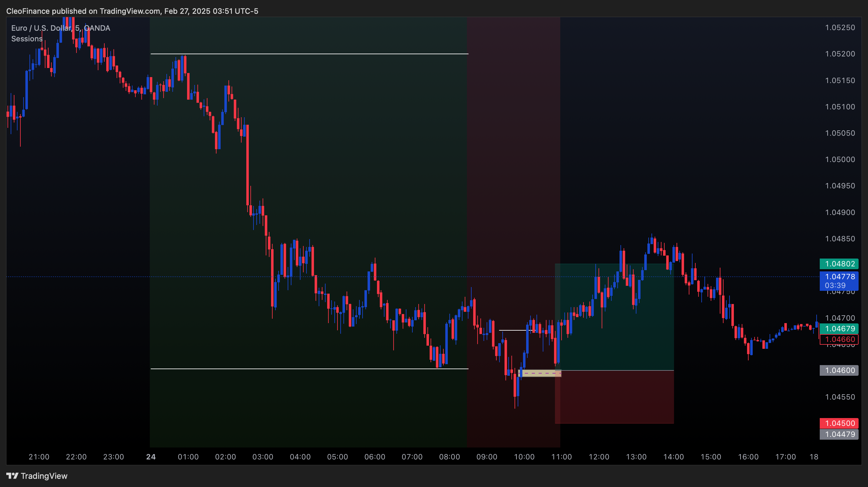Click the 06:00 time axis label

[375, 457]
